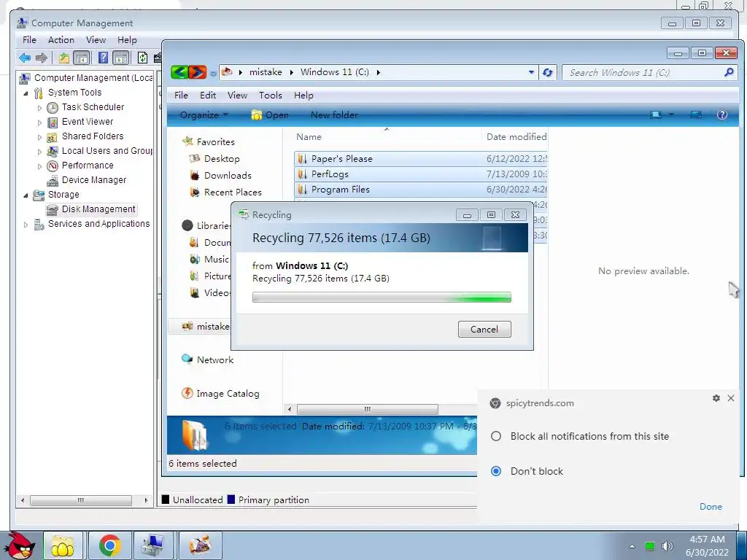Screen dimensions: 747x560
Task: Click Explorer blue help question mark icon
Action: point(721,114)
